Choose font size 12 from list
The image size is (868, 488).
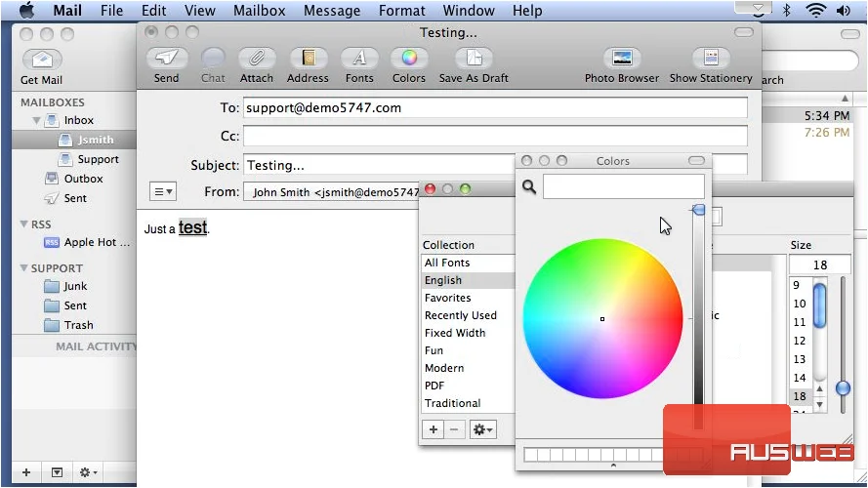coord(800,341)
